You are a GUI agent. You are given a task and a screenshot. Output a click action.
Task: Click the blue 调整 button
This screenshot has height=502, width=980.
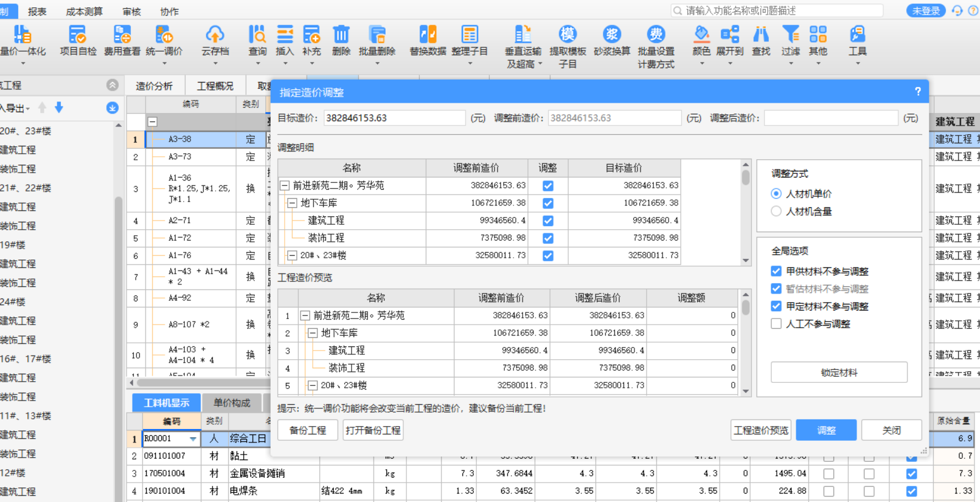pos(826,430)
